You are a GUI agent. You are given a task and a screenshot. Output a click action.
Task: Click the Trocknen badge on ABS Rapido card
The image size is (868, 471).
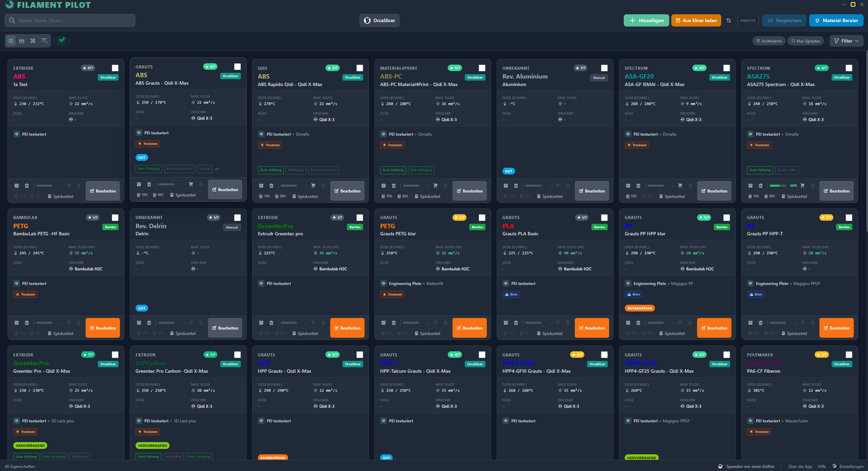pyautogui.click(x=270, y=145)
